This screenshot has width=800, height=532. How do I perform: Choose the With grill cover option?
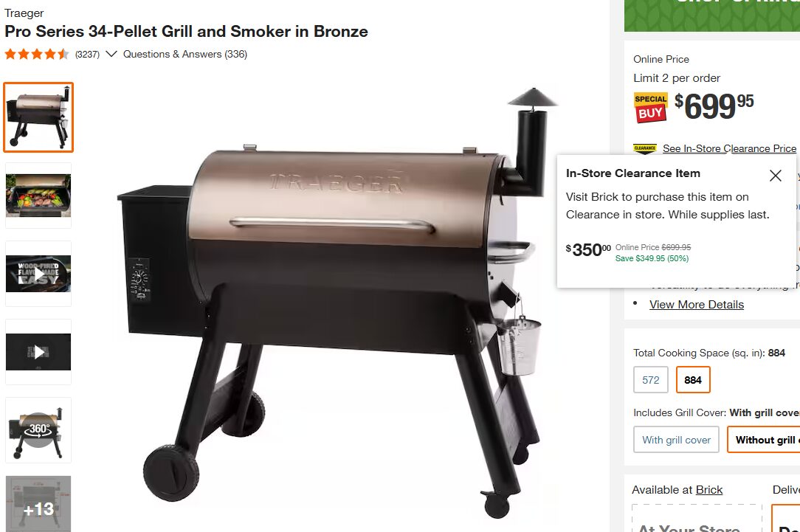[676, 440]
